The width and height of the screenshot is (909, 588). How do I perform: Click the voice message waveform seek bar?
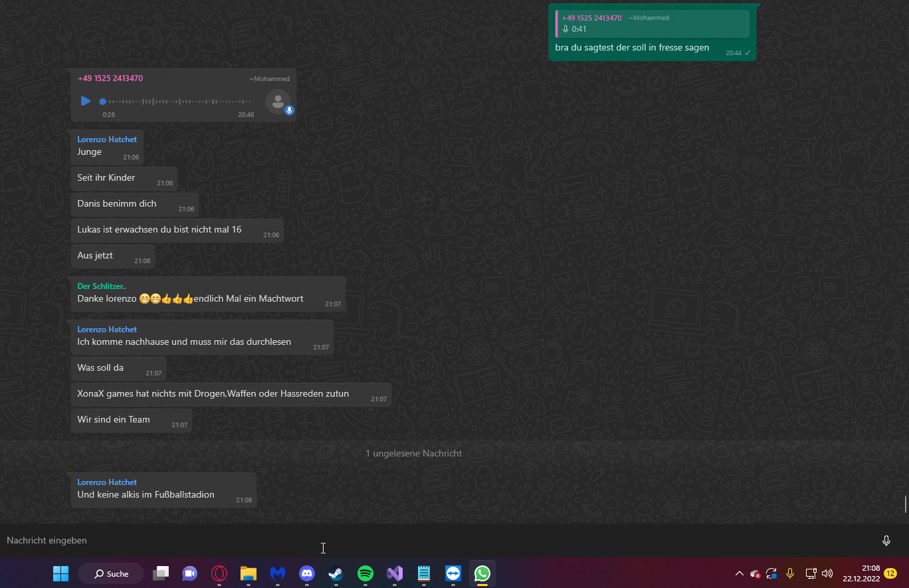tap(176, 102)
